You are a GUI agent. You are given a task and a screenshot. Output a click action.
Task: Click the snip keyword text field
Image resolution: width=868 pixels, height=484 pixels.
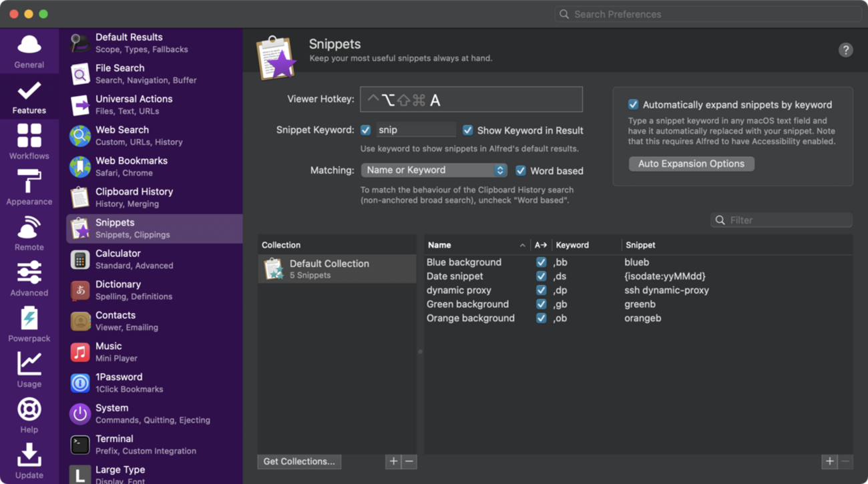coord(416,130)
